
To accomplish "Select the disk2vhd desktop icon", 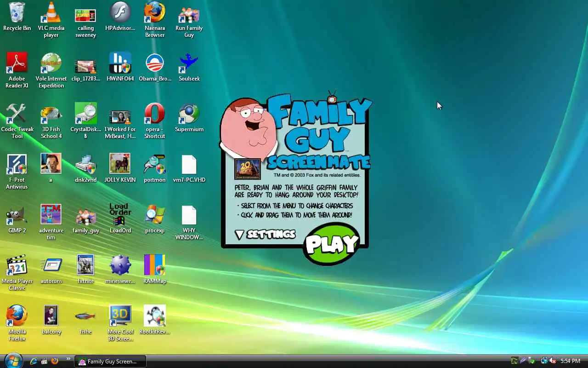I will [x=85, y=169].
